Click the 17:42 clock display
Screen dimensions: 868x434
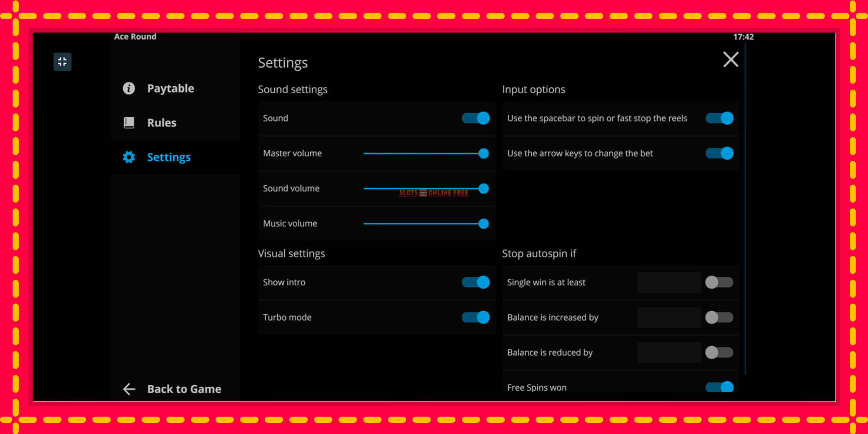pos(743,37)
